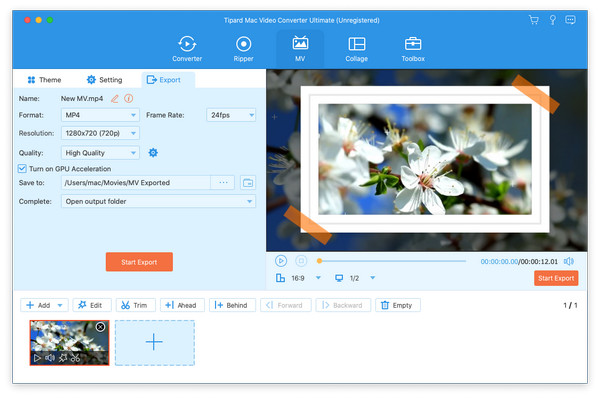Open quality settings gear icon
The width and height of the screenshot is (600, 398).
[x=153, y=153]
